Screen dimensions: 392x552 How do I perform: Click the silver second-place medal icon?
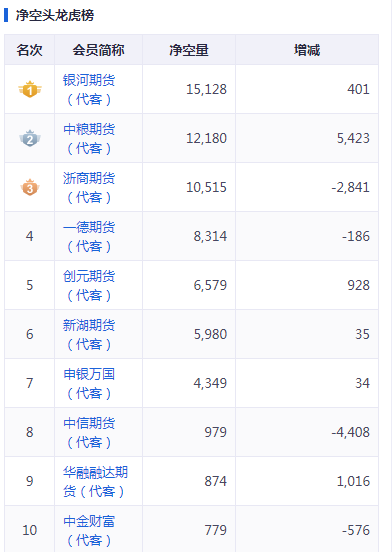30,138
